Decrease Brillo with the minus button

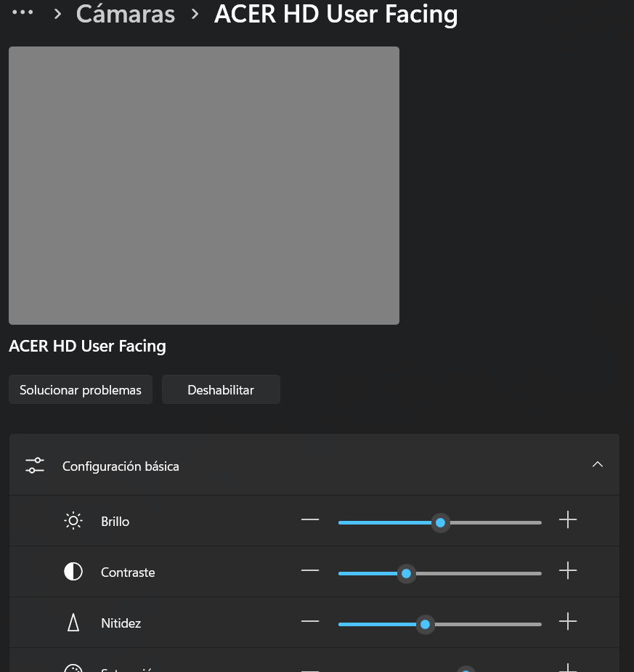(x=310, y=520)
